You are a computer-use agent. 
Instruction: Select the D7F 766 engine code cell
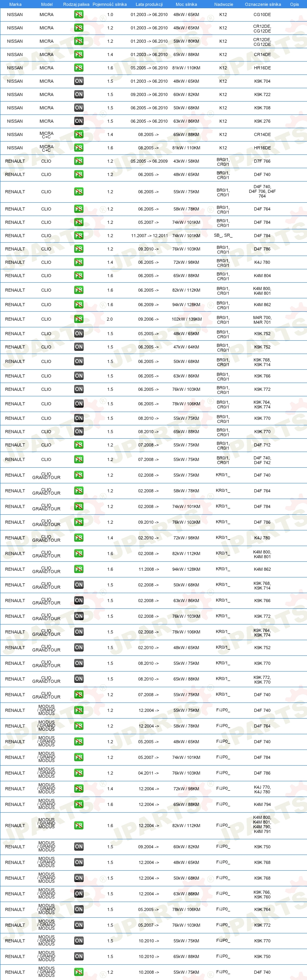[x=262, y=161]
